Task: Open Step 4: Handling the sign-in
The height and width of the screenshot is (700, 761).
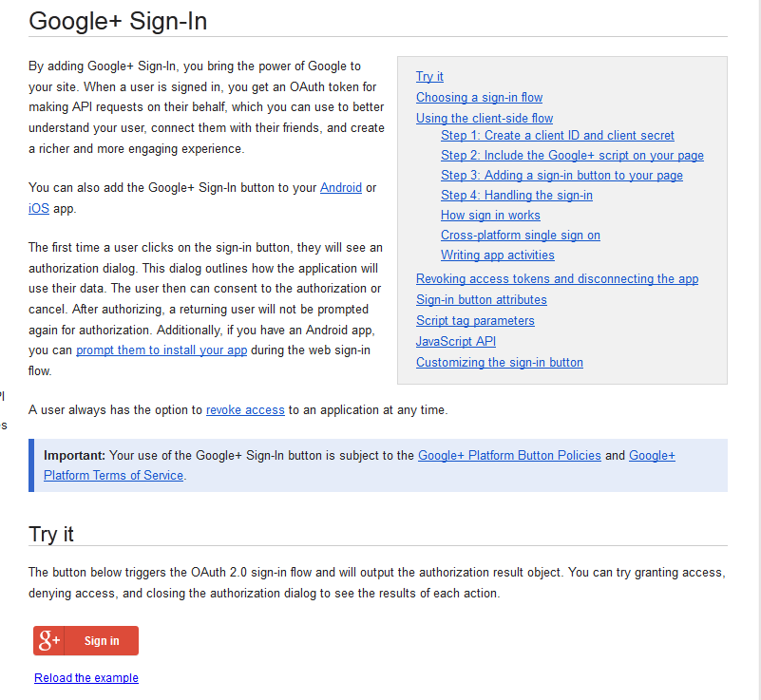Action: (517, 195)
